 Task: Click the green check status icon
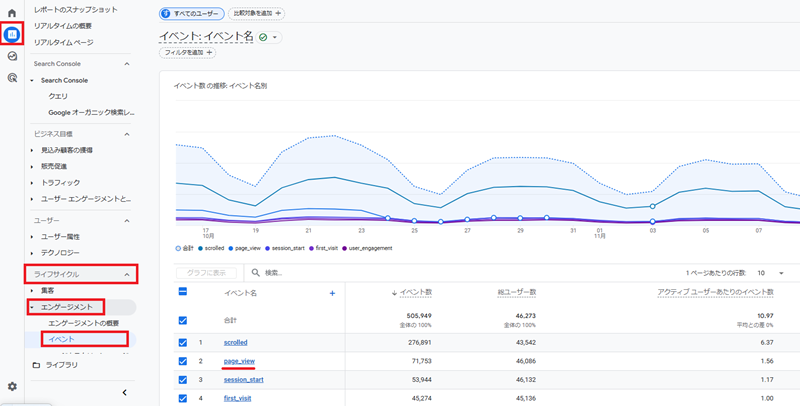pyautogui.click(x=263, y=37)
